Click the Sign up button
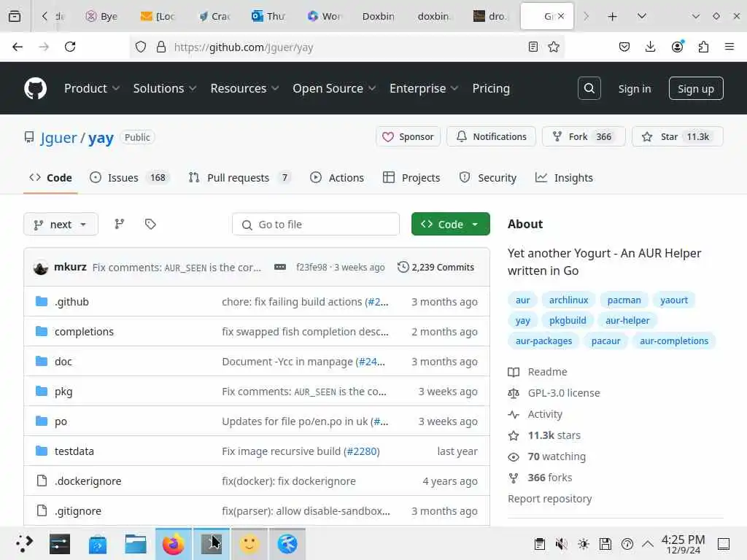The width and height of the screenshot is (747, 560). click(695, 88)
